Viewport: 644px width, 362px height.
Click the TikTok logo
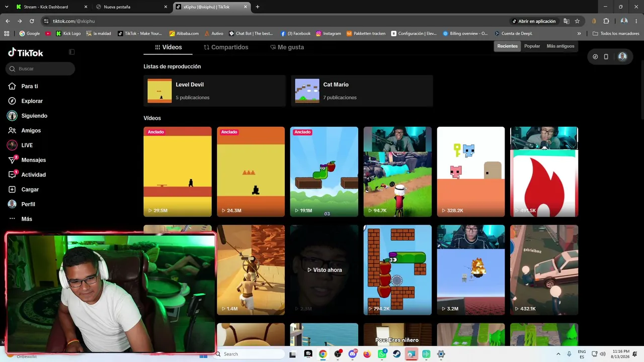[26, 52]
